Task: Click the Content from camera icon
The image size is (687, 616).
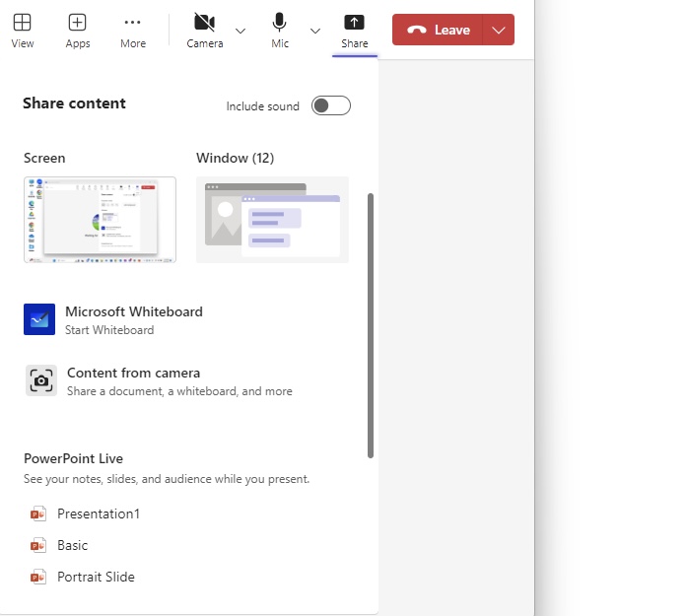Action: tap(41, 380)
